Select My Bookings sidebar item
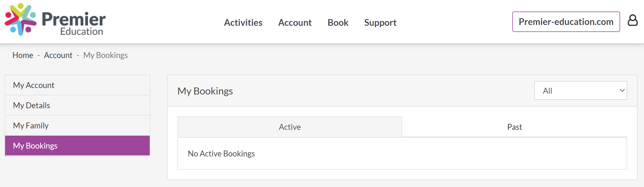Viewport: 644px width, 187px height. pos(77,146)
